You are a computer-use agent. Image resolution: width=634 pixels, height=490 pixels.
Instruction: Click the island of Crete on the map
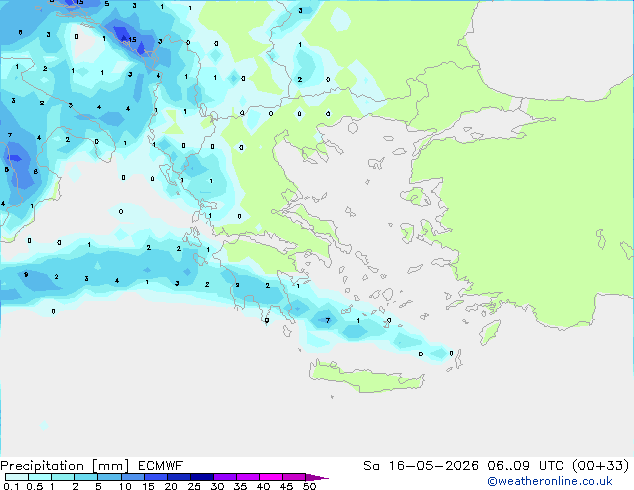pos(366,377)
